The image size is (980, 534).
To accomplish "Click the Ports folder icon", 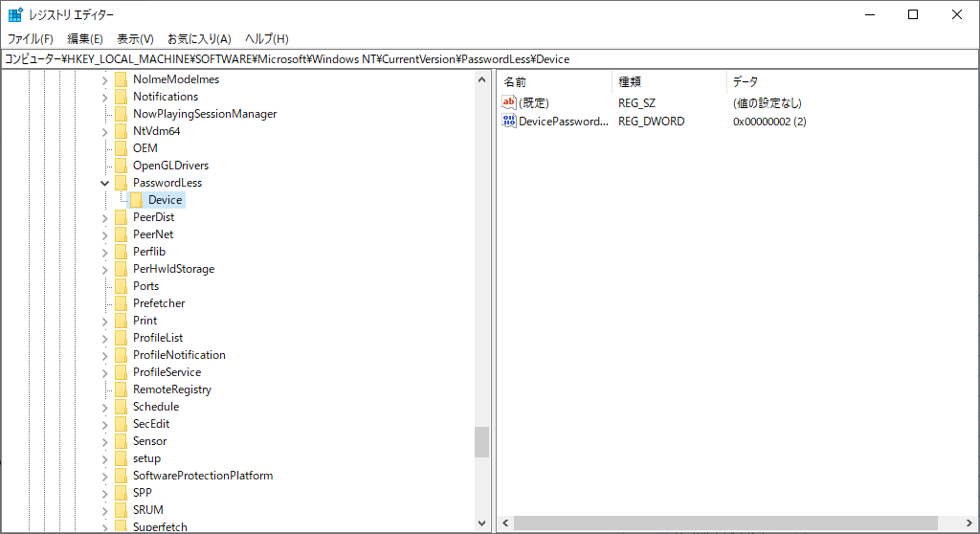I will coord(122,286).
